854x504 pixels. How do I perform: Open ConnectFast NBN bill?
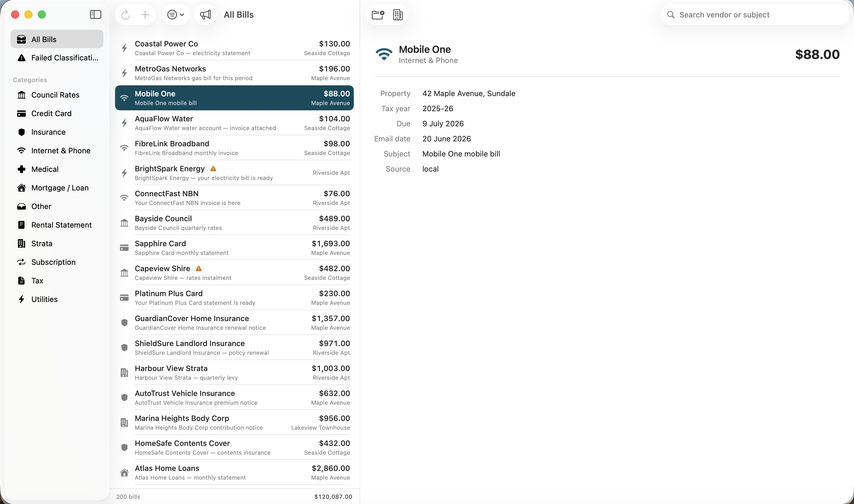(x=234, y=198)
